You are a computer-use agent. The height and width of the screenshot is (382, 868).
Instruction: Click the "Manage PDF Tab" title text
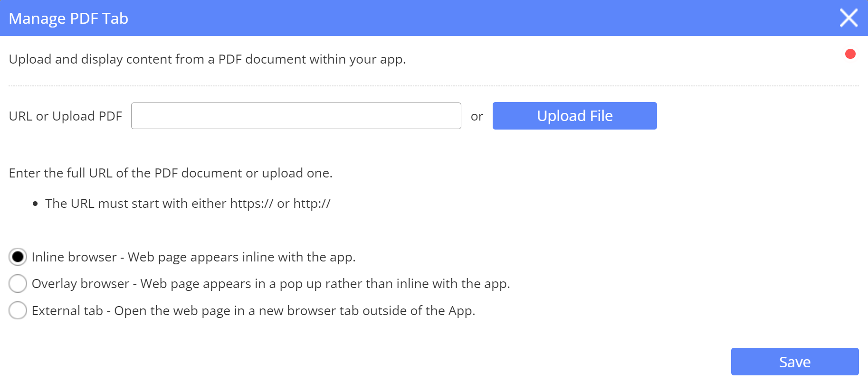pyautogui.click(x=68, y=19)
